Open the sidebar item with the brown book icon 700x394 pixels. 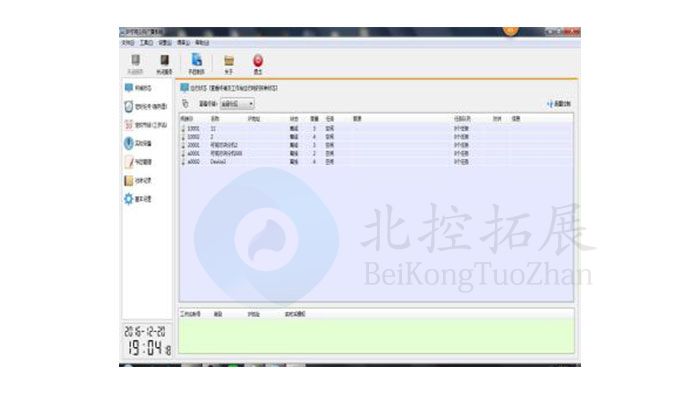click(x=138, y=180)
